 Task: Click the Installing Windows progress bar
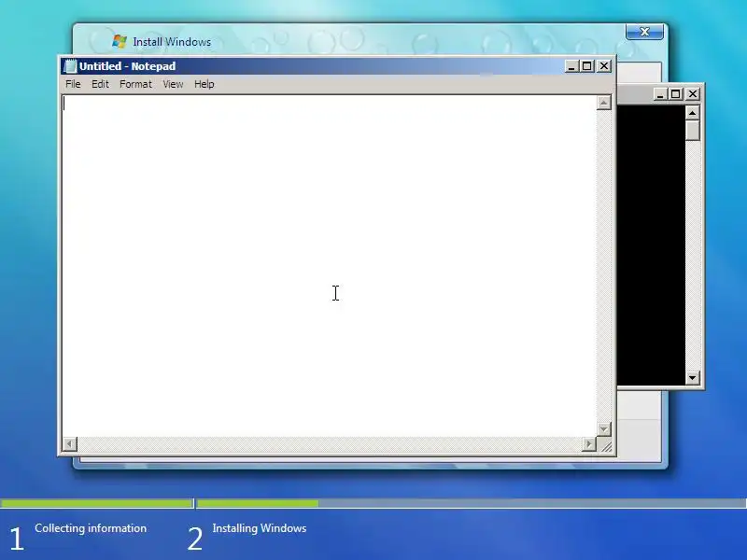click(x=472, y=503)
